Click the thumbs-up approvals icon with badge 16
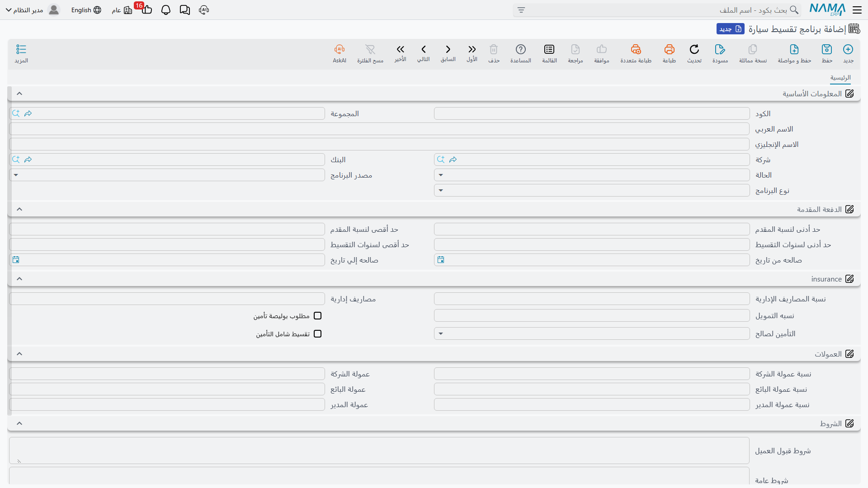This screenshot has width=868, height=488. pyautogui.click(x=146, y=10)
